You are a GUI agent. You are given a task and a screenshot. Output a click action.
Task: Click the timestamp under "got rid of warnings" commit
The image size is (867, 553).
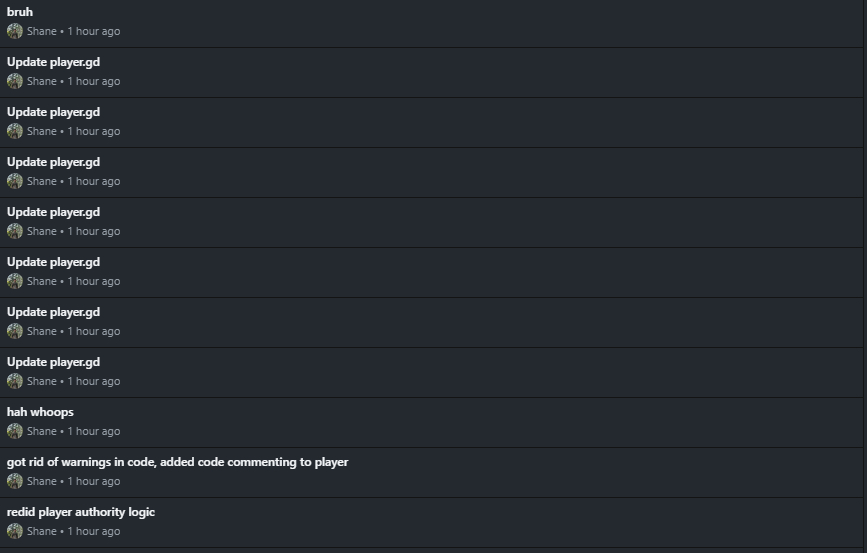coord(94,481)
